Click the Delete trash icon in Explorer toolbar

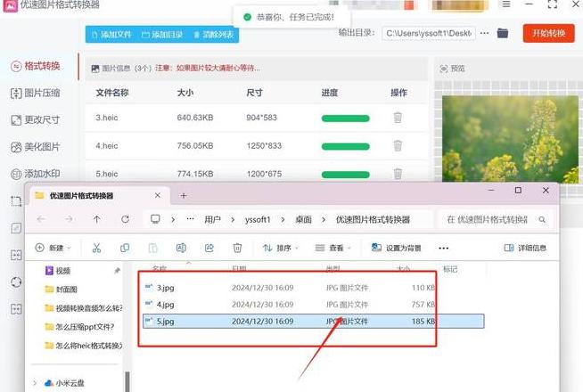click(x=237, y=248)
